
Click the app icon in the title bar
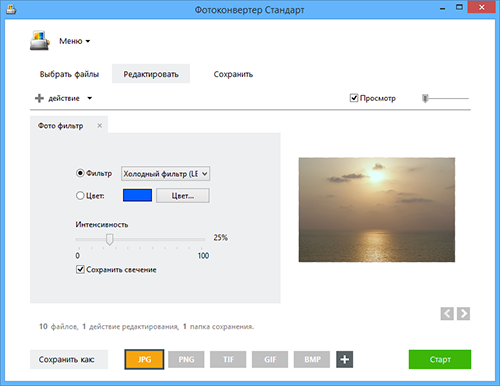tap(11, 9)
